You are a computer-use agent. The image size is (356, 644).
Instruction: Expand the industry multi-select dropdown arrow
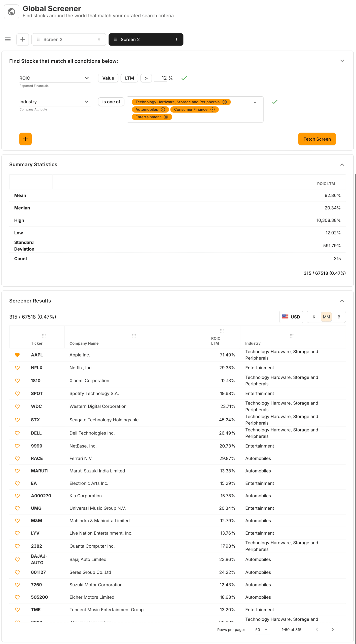tap(255, 102)
